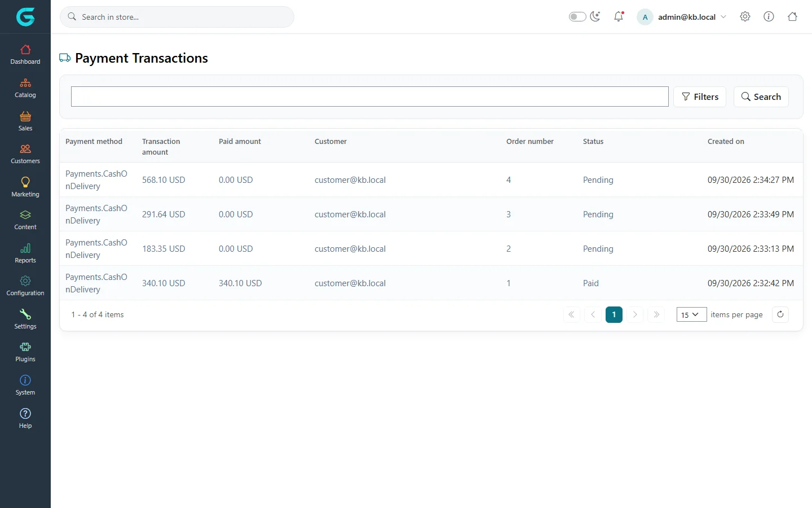Select the 291.64 USD transaction amount
This screenshot has width=812, height=508.
coord(164,214)
